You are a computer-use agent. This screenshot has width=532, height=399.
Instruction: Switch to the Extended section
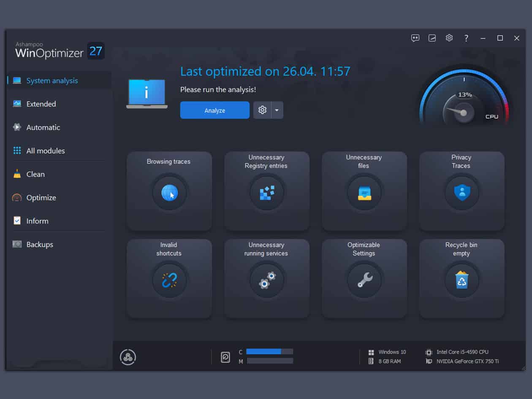tap(41, 104)
